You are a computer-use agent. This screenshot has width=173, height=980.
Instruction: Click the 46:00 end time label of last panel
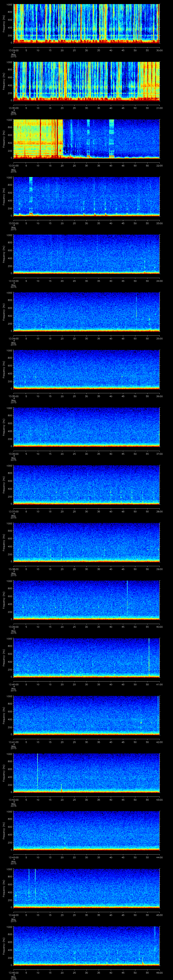point(159,972)
